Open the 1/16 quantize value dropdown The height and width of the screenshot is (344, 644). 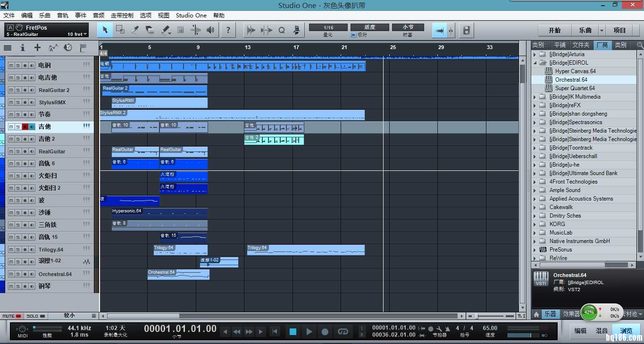pyautogui.click(x=328, y=27)
